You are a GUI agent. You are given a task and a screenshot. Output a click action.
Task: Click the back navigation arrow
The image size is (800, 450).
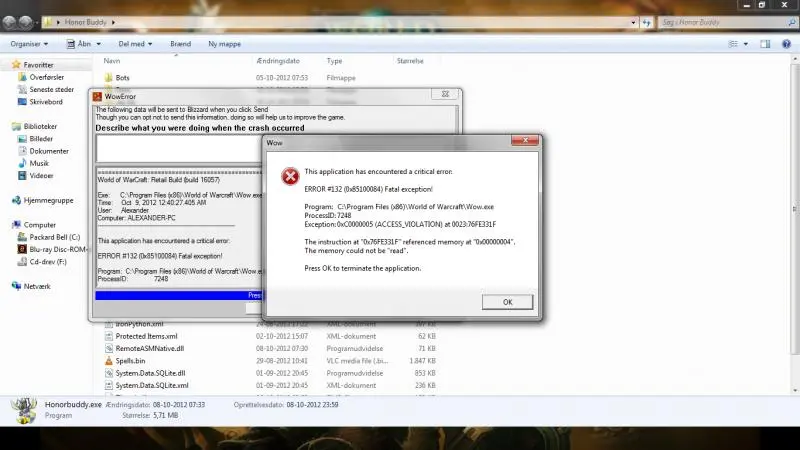point(9,22)
